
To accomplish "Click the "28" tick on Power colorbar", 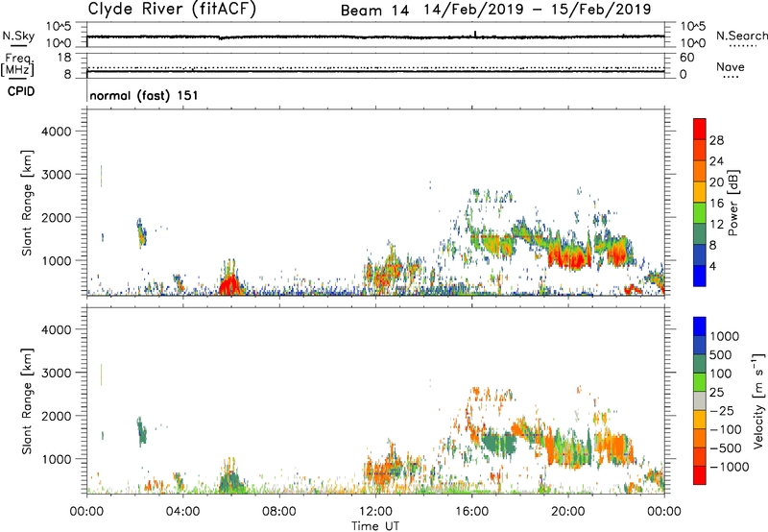I will [x=716, y=140].
